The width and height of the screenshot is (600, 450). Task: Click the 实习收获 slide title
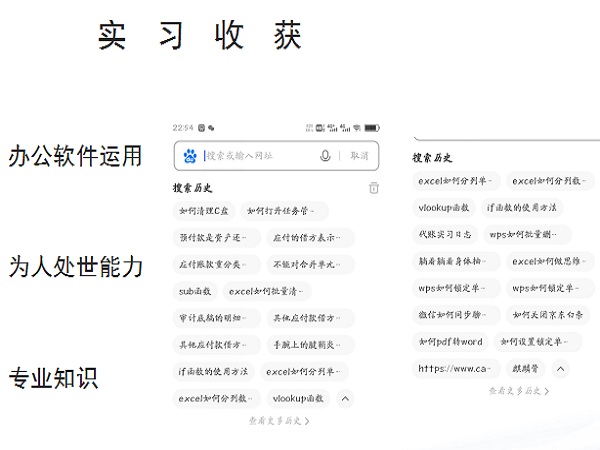200,35
